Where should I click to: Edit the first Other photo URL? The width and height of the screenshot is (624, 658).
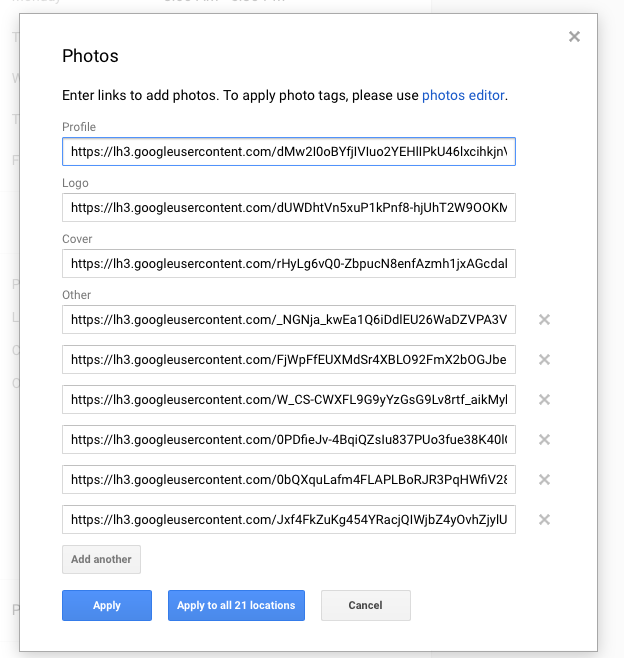coord(289,319)
